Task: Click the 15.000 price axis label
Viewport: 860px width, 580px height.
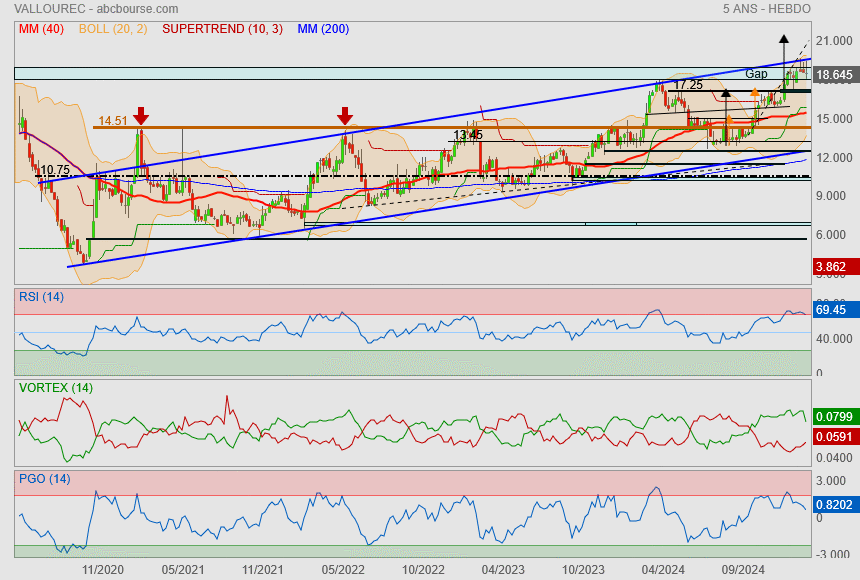Action: 834,119
